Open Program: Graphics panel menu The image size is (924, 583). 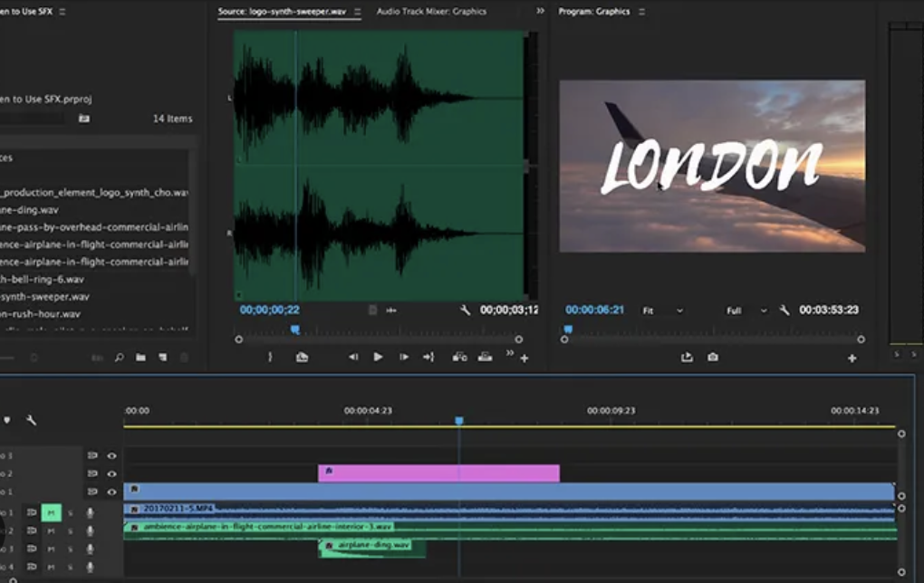[641, 11]
